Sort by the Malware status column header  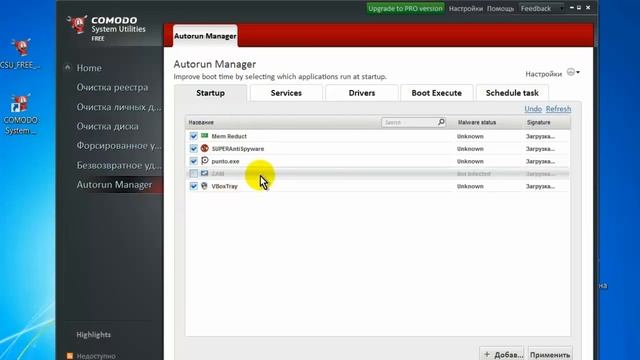point(477,122)
